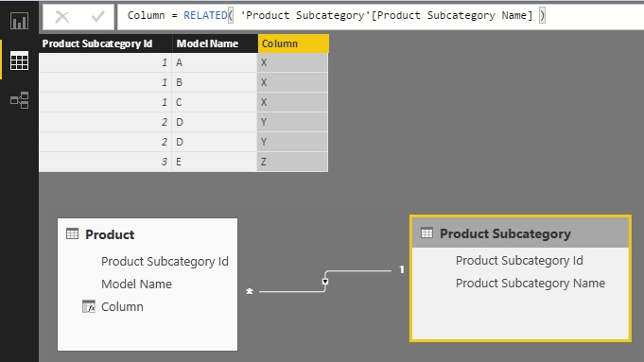Open the Data view grid icon
Viewport: 644px width, 362px height.
click(x=19, y=60)
